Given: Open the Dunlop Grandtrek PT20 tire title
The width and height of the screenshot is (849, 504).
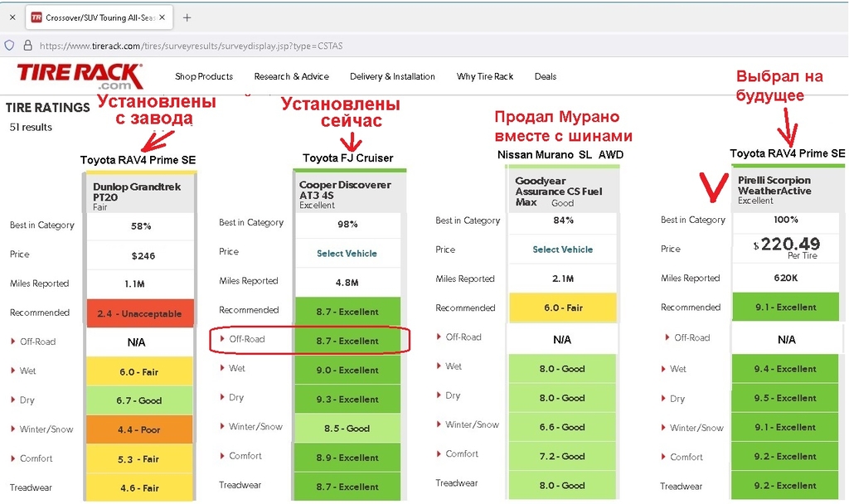Looking at the screenshot, I should pos(137,191).
